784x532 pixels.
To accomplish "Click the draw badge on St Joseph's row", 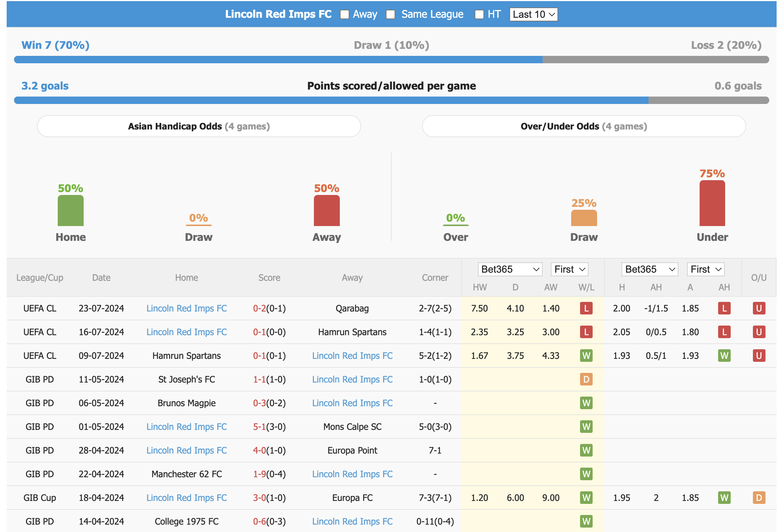I will coord(586,379).
